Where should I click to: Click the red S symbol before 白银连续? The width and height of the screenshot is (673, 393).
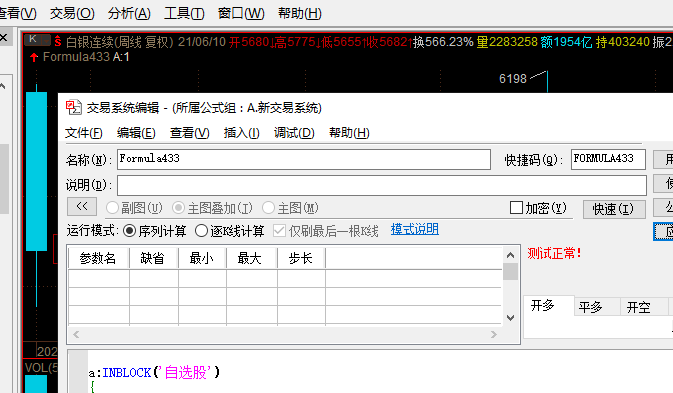pyautogui.click(x=58, y=42)
